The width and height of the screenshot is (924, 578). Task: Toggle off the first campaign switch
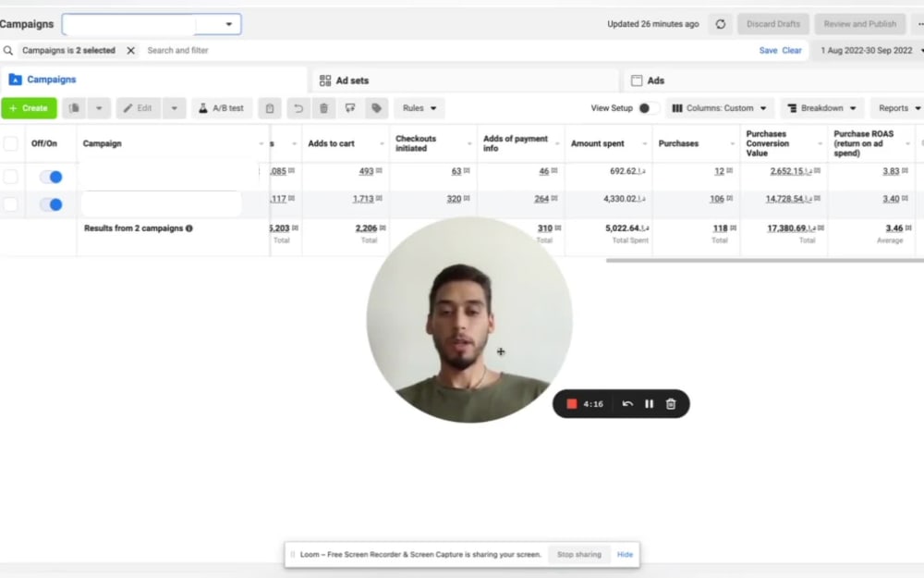point(51,177)
